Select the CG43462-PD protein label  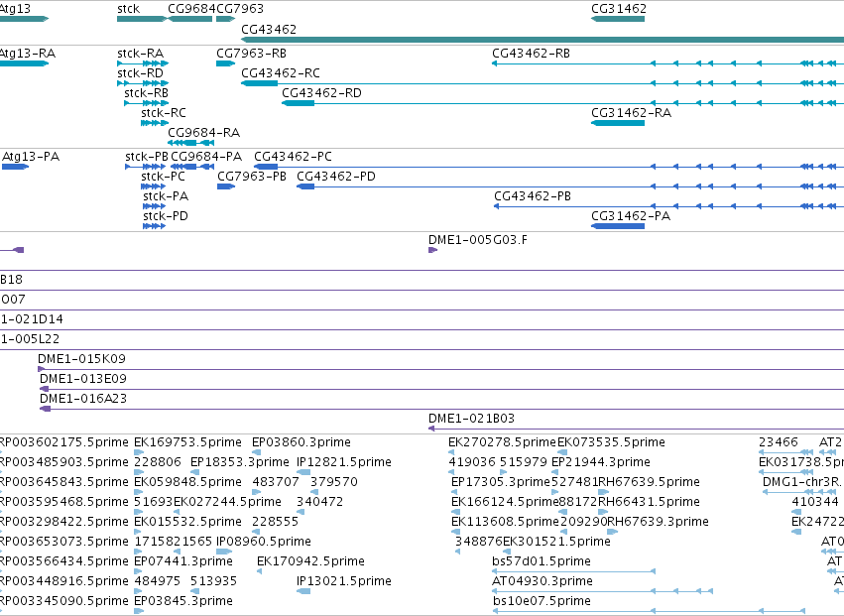click(336, 177)
